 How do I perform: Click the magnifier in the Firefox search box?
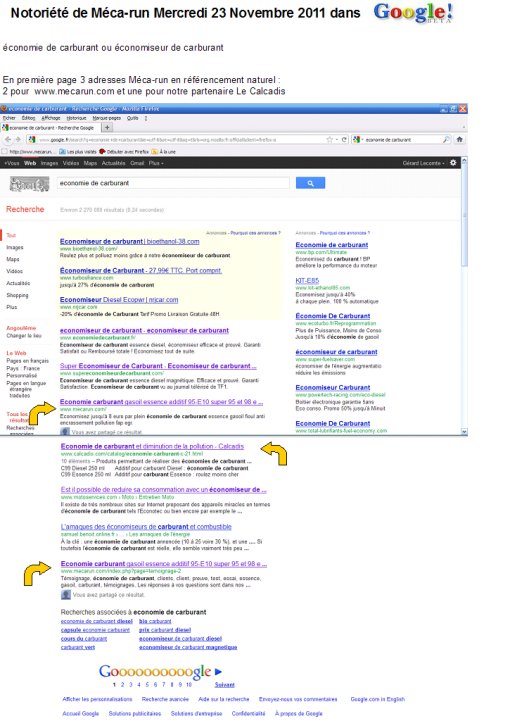446,139
